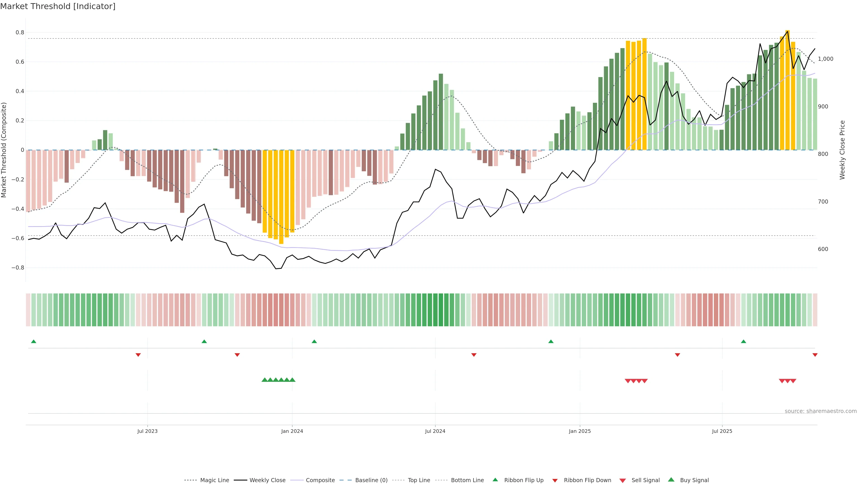
Task: Click ribbon flip up marker after Jul 2025
Action: coord(743,342)
